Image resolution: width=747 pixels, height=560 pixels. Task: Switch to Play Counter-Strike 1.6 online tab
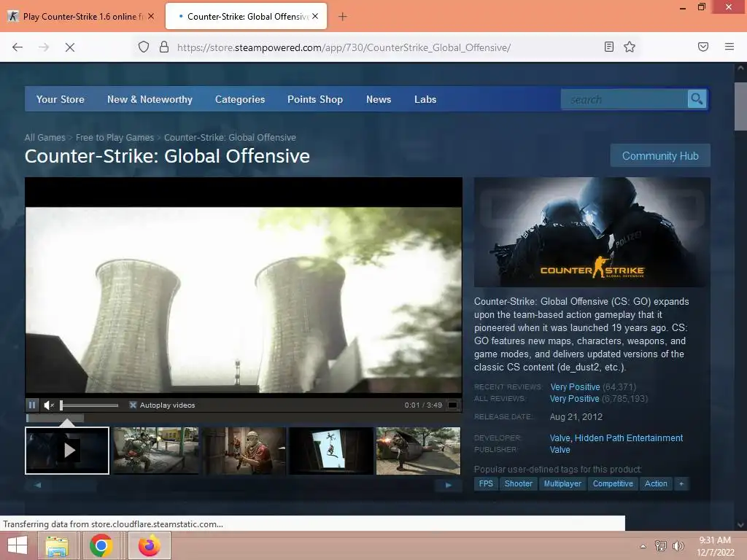(x=81, y=17)
